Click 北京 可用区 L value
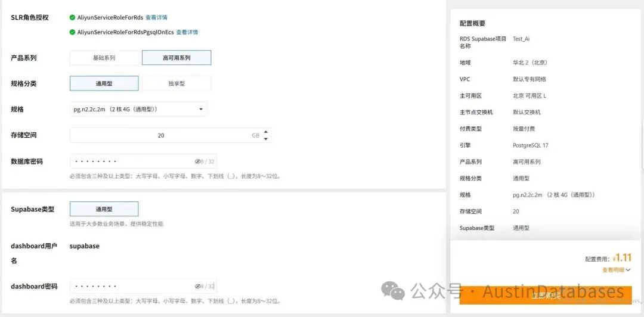Screen dimensions: 644x317 (x=529, y=96)
